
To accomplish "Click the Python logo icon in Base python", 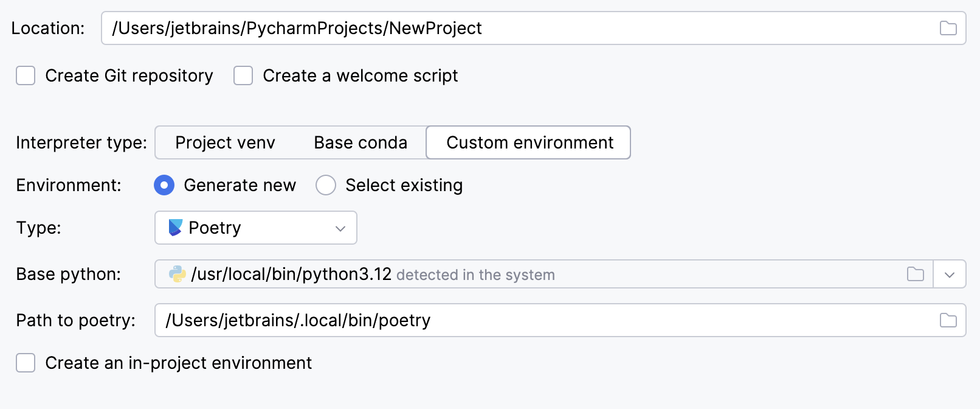I will point(178,274).
